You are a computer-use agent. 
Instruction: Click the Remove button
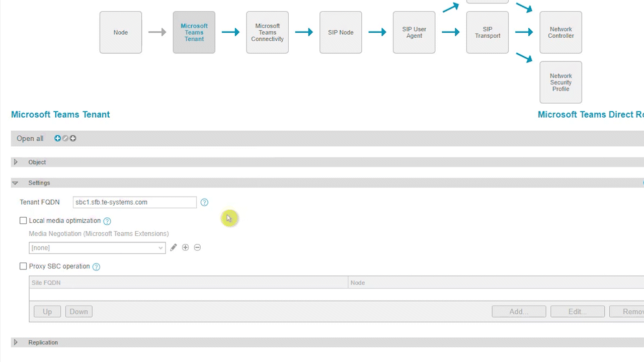pos(627,312)
